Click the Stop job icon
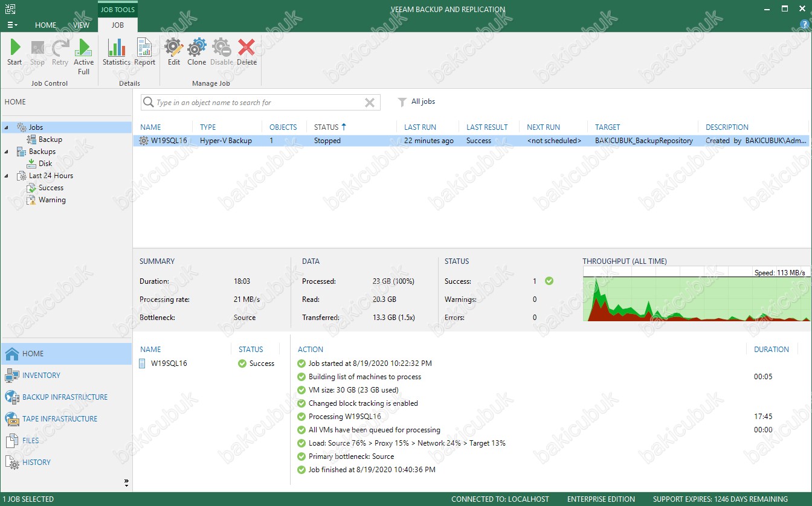The image size is (812, 506). pos(37,52)
